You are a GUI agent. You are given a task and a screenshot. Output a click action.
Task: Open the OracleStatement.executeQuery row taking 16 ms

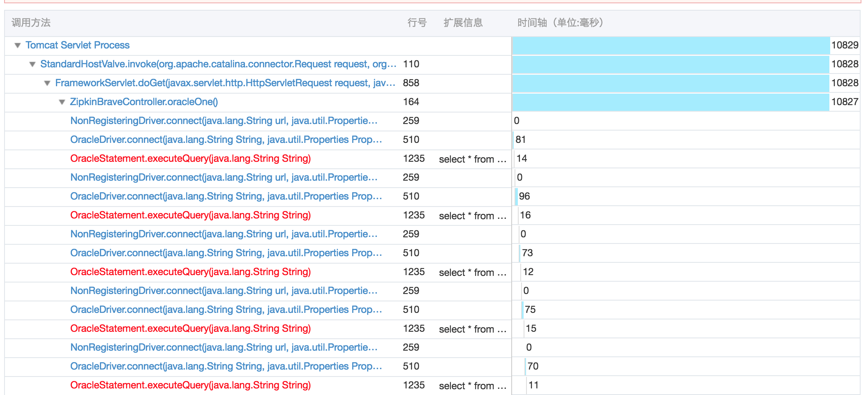pyautogui.click(x=190, y=215)
